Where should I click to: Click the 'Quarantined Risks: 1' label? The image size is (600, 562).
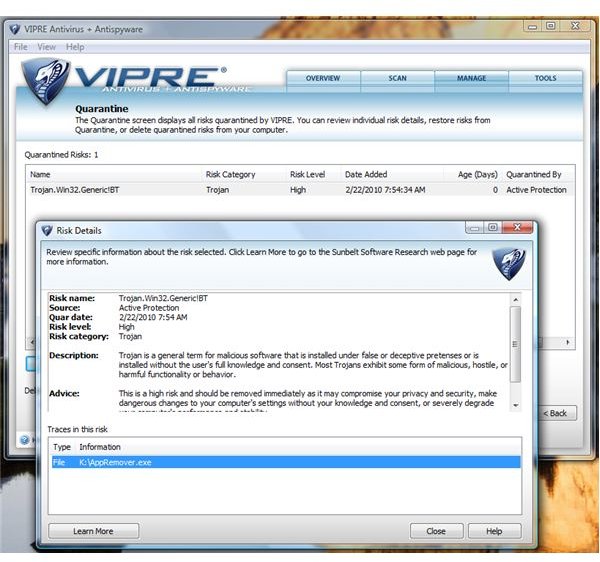[x=61, y=155]
